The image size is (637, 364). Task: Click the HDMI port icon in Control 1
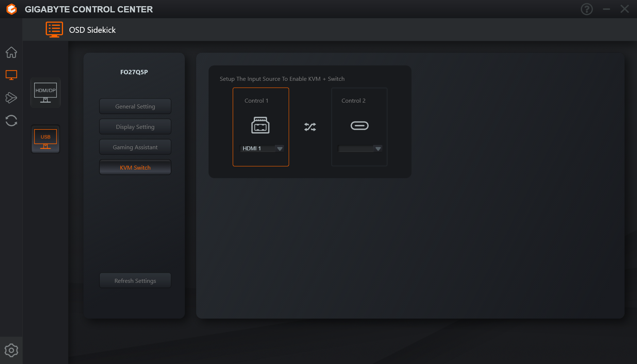point(260,125)
